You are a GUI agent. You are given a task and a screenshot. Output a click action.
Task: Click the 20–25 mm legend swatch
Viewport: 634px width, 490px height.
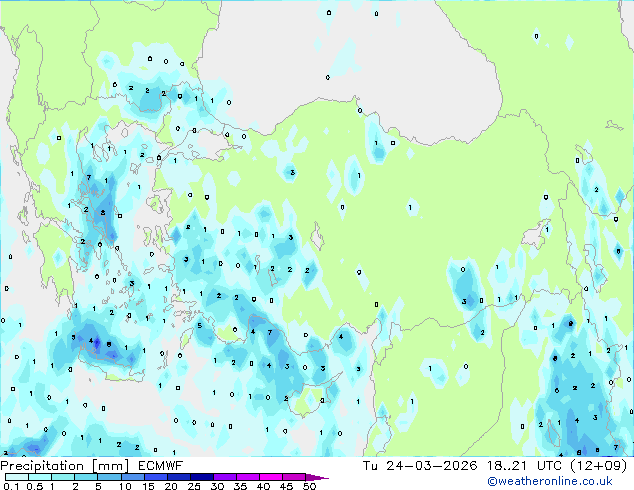(178, 477)
